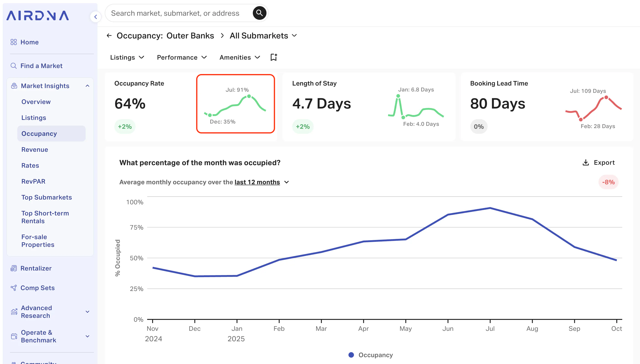This screenshot has width=640, height=364.
Task: Click the Operate & Benchmark icon
Action: click(14, 336)
